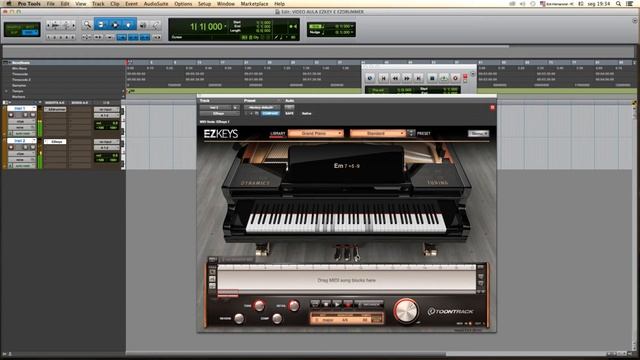Viewport: 640px width, 360px height.
Task: Click the EZkeys Tone knob
Action: pos(260,305)
